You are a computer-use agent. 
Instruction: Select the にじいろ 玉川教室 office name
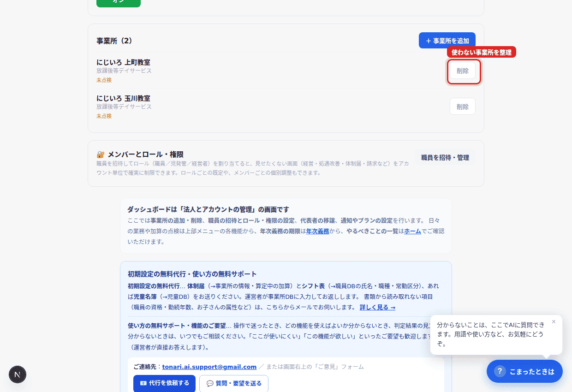pos(123,98)
